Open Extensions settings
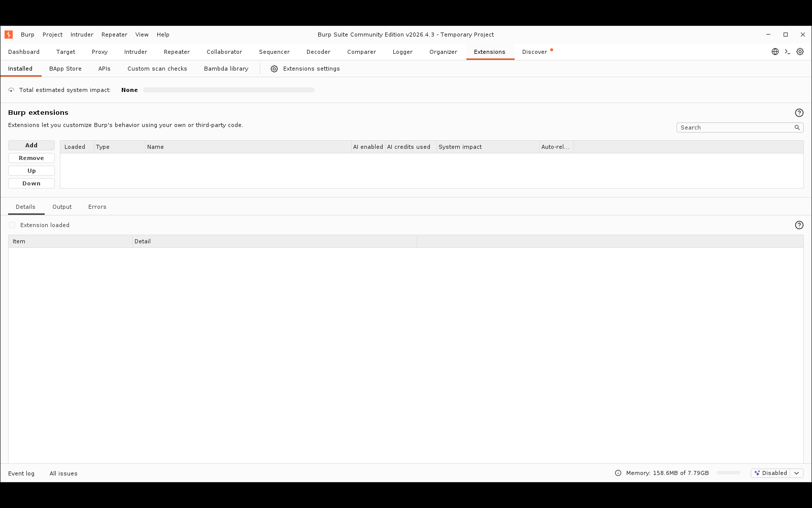The width and height of the screenshot is (812, 508). coord(306,69)
